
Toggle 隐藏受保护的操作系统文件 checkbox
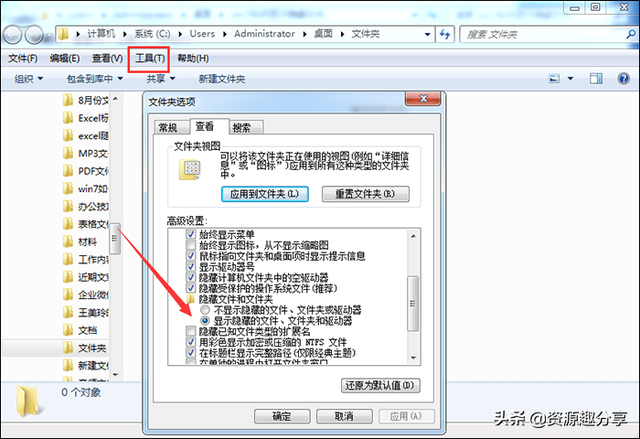[x=191, y=288]
